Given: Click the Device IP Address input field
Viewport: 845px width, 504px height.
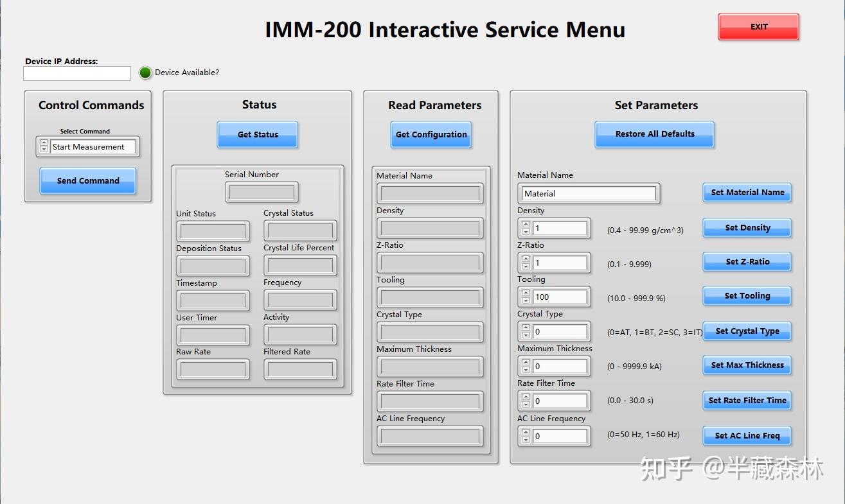Looking at the screenshot, I should [76, 73].
